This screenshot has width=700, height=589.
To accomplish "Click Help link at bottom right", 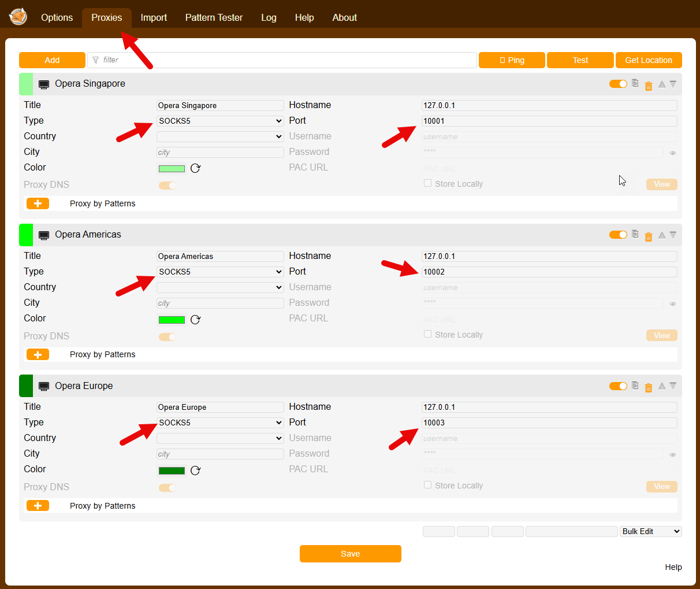I will point(673,567).
